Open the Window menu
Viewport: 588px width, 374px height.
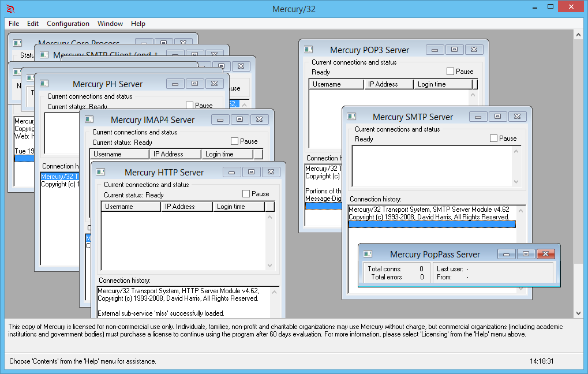pyautogui.click(x=110, y=23)
